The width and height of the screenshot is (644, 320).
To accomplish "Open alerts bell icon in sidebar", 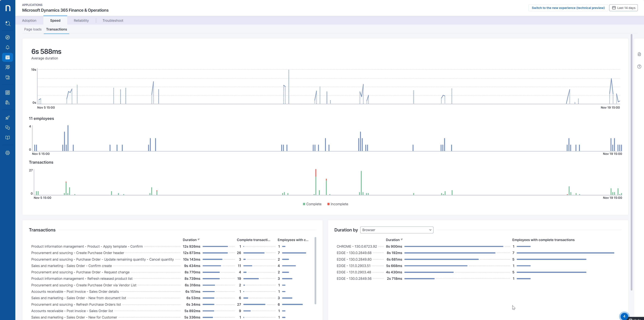I will (8, 47).
